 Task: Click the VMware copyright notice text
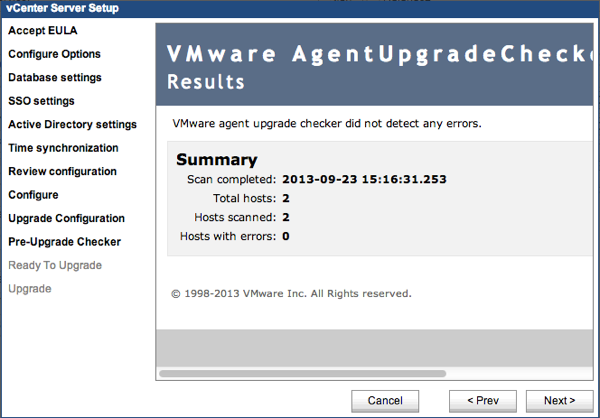pyautogui.click(x=291, y=294)
